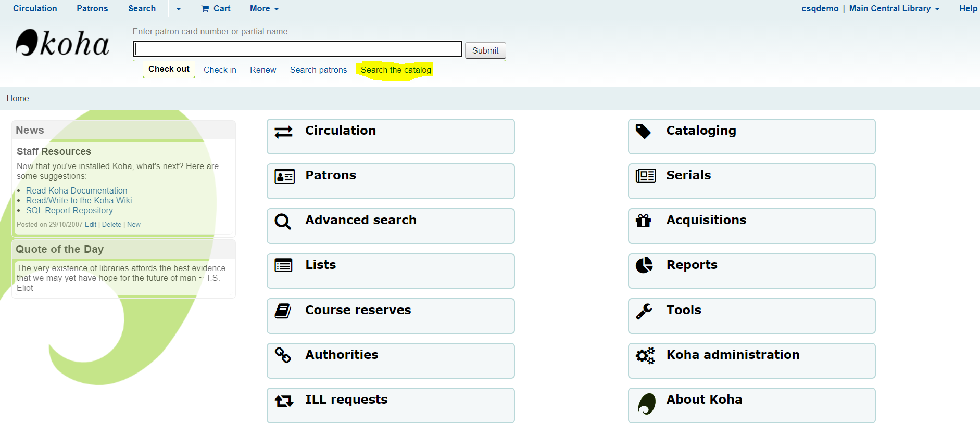Click the Circulation arrows icon
This screenshot has height=425, width=980.
[x=283, y=132]
